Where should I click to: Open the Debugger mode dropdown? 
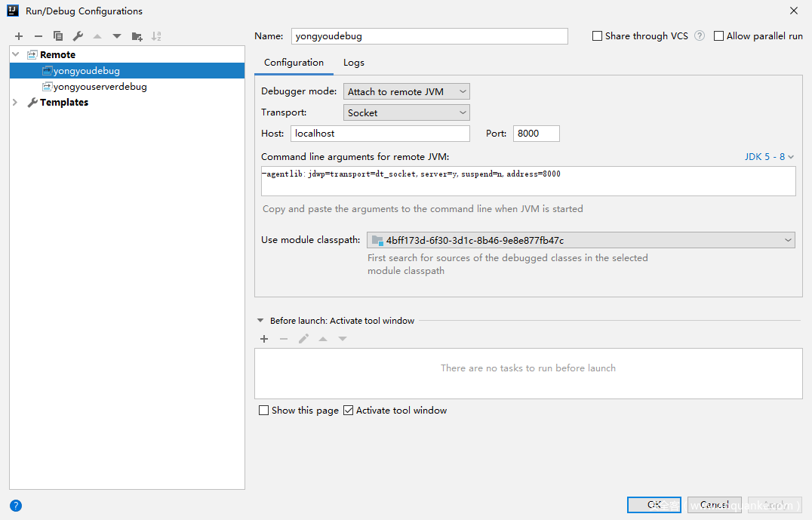pos(407,91)
